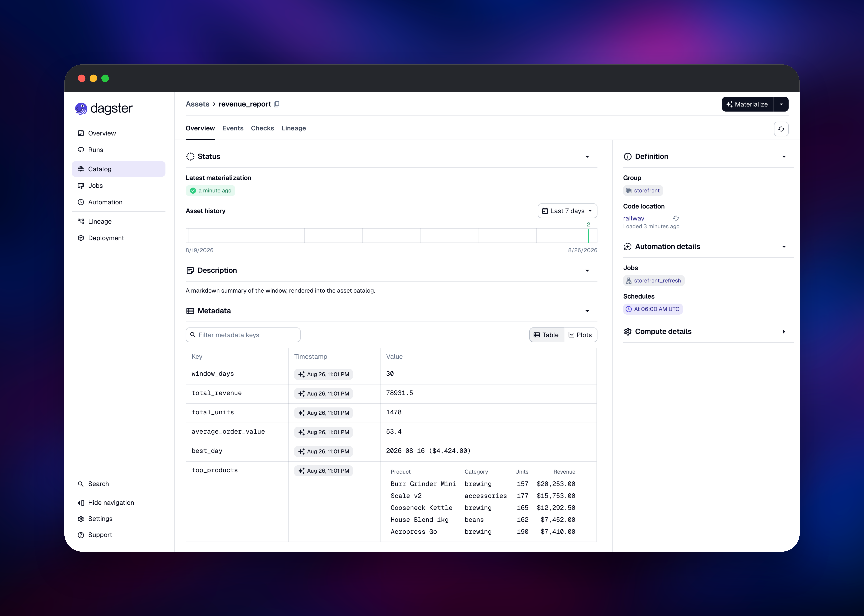Focus the Filter metadata keys field

pos(243,335)
